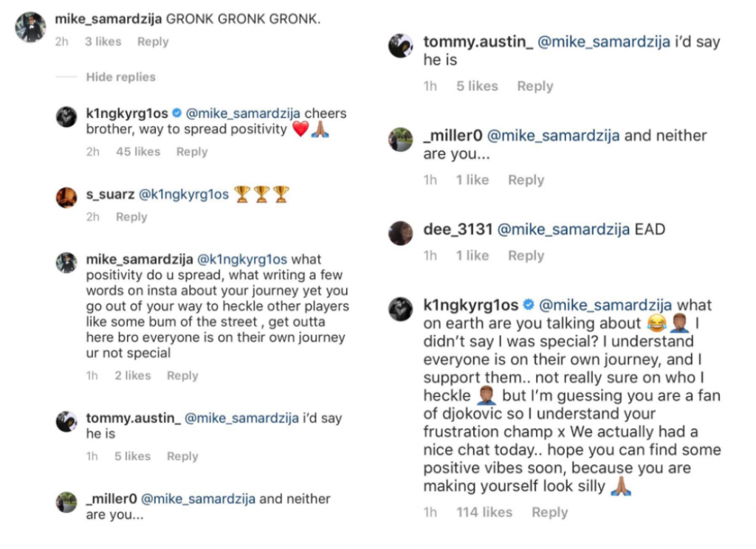756x549 pixels.
Task: Open the s_suarz username link
Action: [x=109, y=195]
